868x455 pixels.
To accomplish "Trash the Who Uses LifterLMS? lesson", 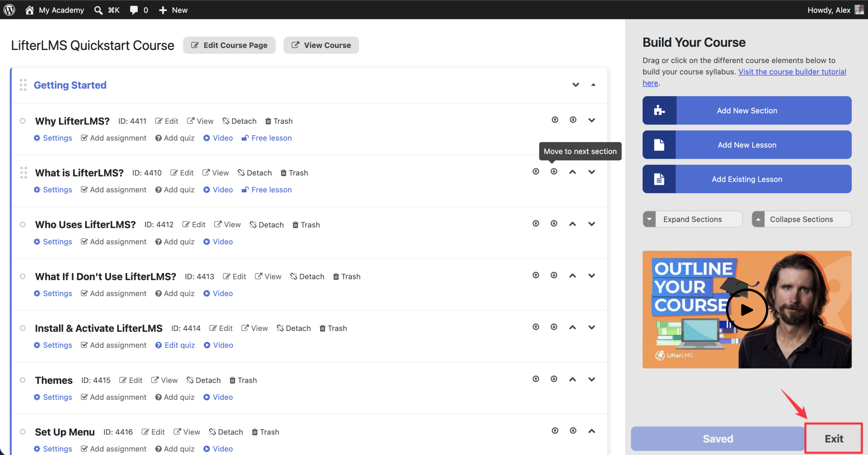I will [306, 225].
